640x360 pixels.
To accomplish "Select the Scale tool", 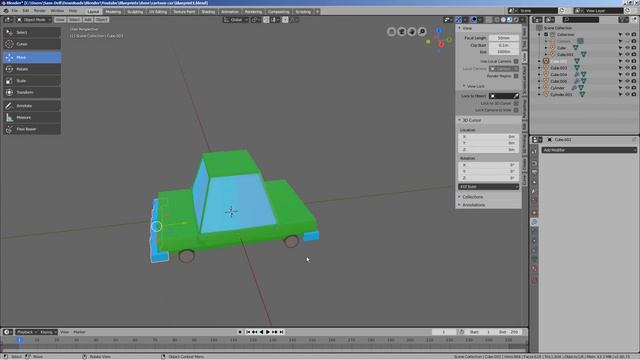I will [32, 81].
